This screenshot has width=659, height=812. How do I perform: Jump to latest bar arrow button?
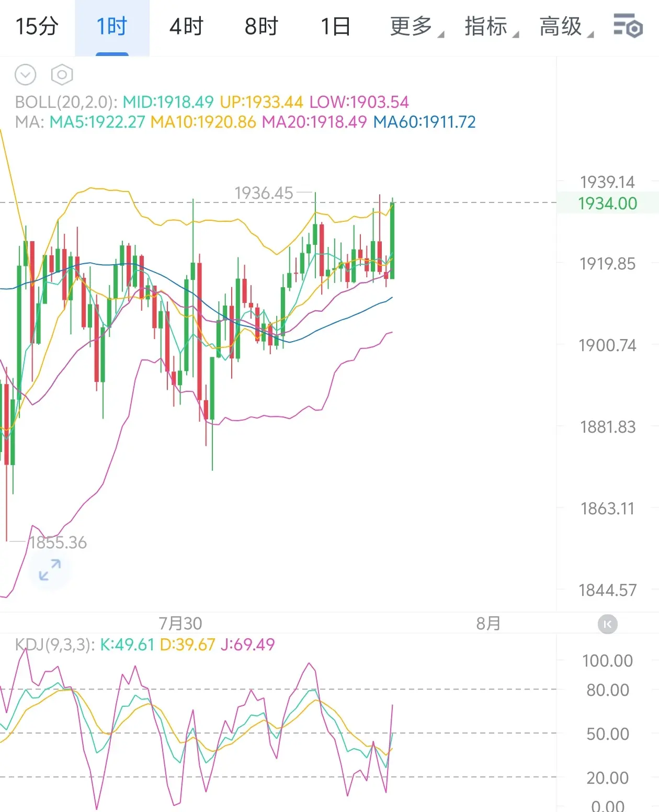point(607,624)
